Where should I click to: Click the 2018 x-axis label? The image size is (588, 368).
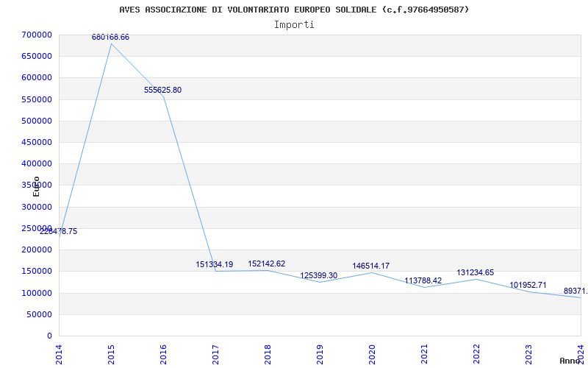[268, 354]
